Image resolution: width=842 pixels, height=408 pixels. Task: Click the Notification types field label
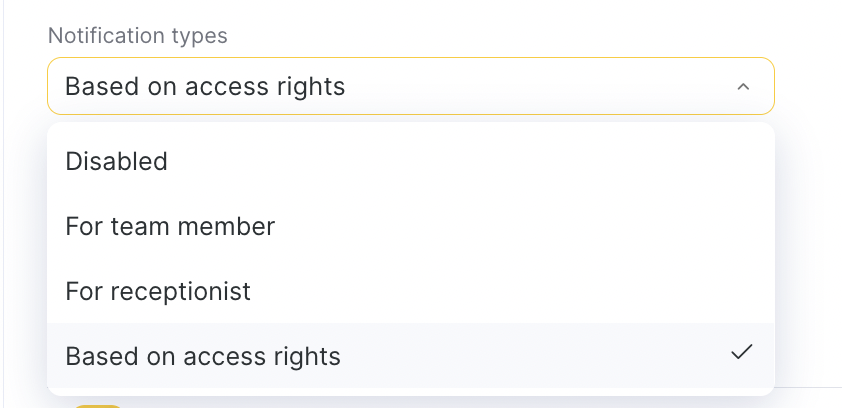tap(138, 36)
